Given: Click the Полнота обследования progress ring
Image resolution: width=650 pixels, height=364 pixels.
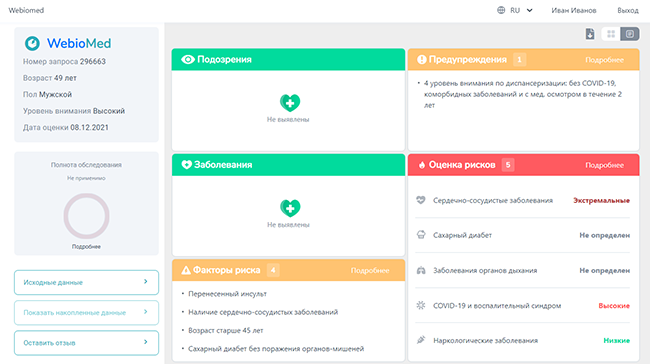Looking at the screenshot, I should pos(86,216).
